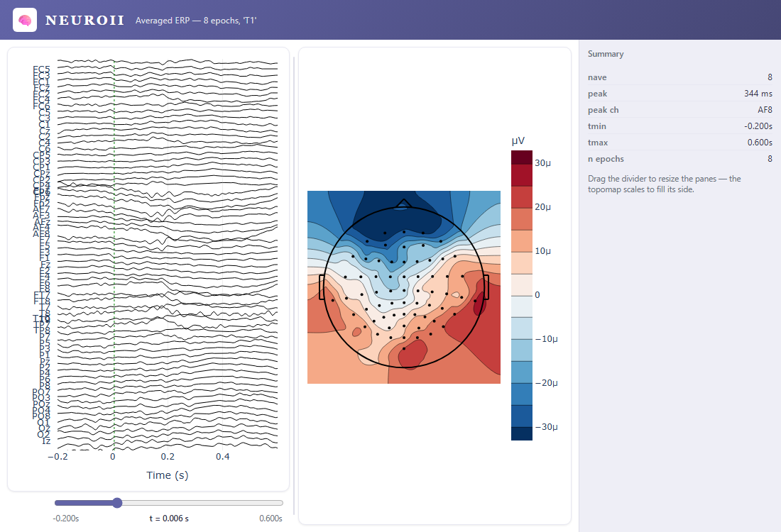Click the '-0.2' x-axis tick label

[x=58, y=457]
